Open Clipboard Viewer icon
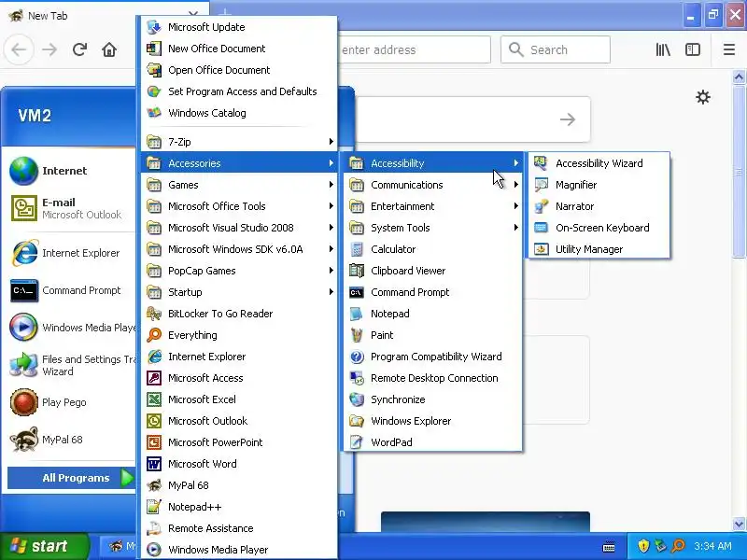Screen dimensions: 747x560 (x=357, y=271)
